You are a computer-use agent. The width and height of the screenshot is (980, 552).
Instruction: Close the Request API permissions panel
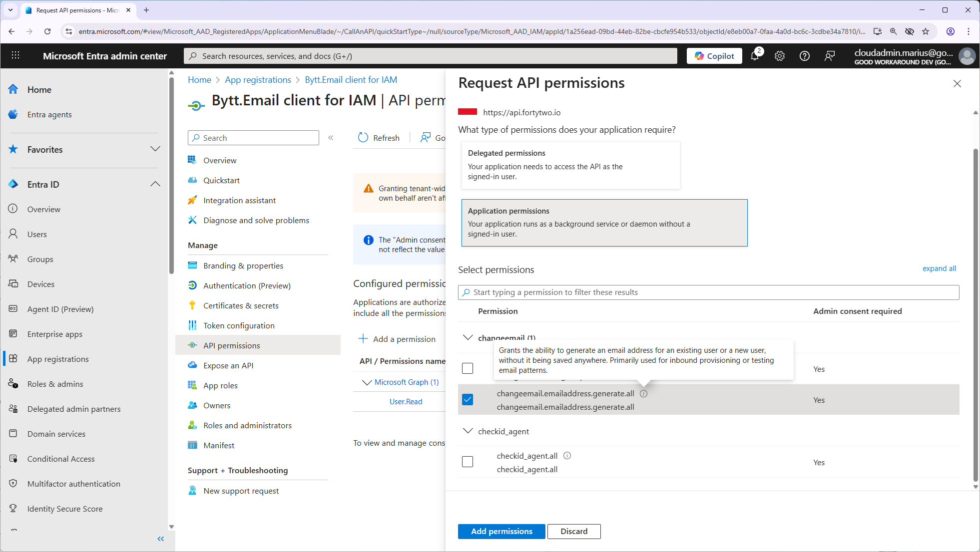coord(957,84)
